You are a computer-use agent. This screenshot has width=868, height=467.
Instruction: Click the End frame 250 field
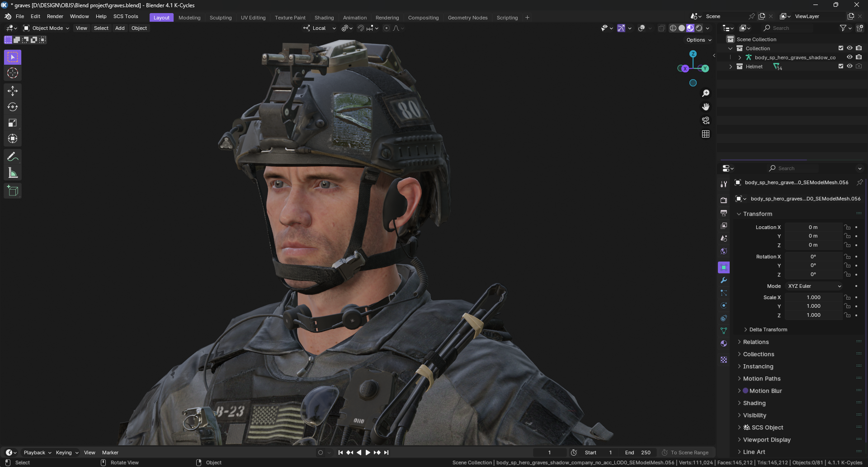638,453
